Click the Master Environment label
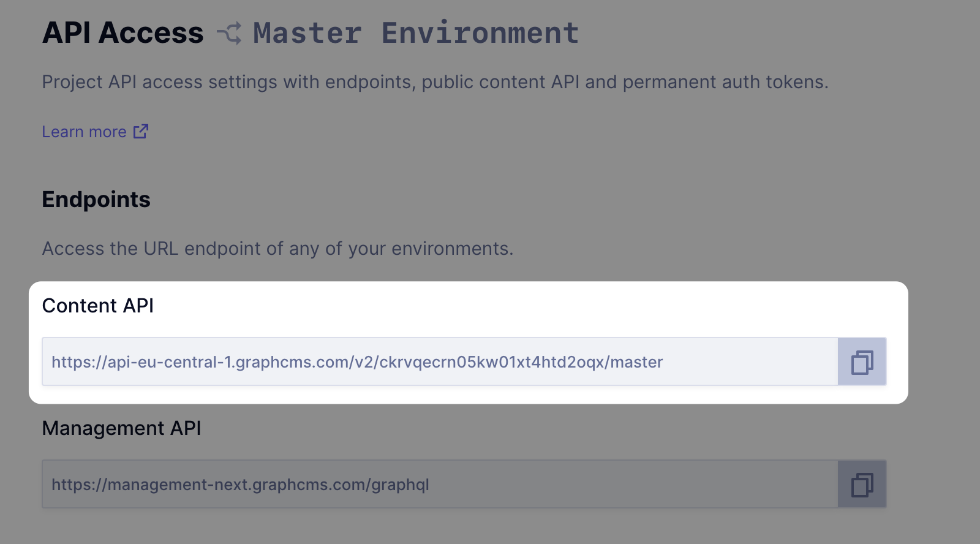Image resolution: width=980 pixels, height=544 pixels. tap(415, 32)
